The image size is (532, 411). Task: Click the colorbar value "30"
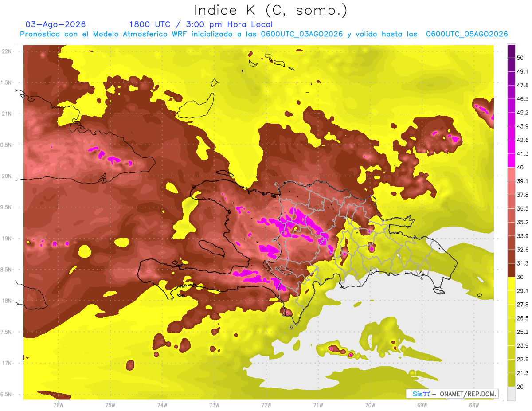521,277
